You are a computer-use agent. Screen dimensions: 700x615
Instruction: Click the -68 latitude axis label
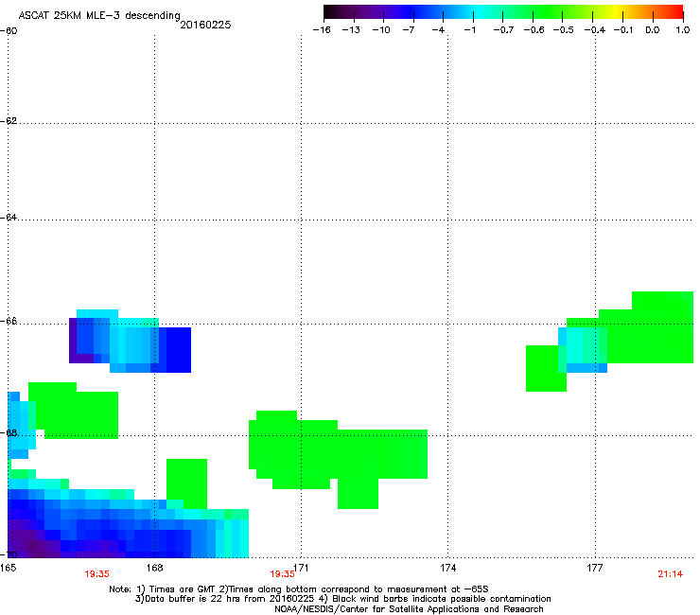[x=9, y=433]
